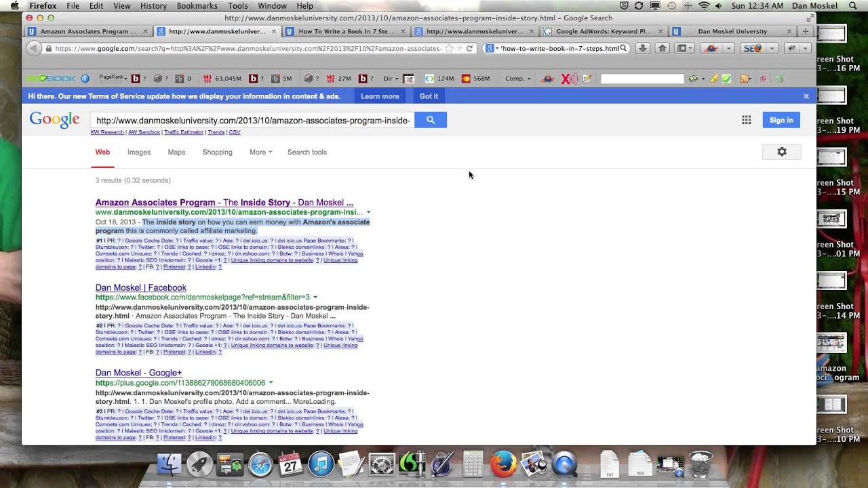Open the Google settings gear menu
Viewport: 868px width, 488px height.
tap(782, 152)
